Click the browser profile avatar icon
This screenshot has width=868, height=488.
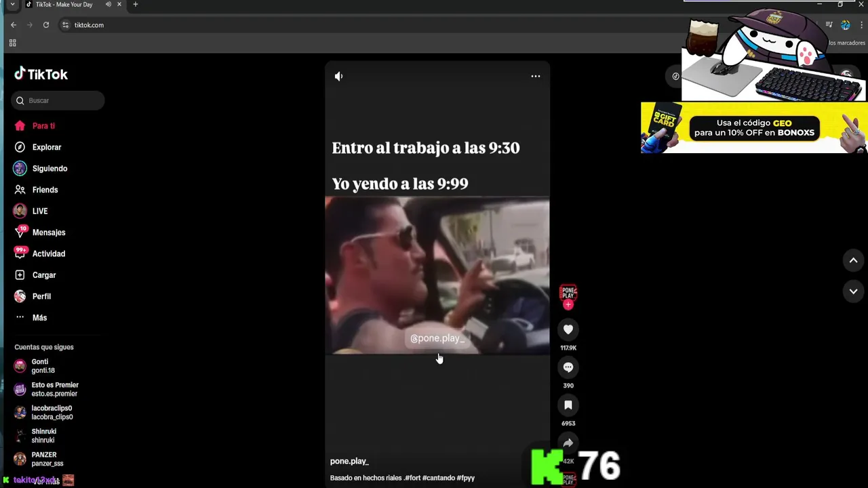(x=845, y=25)
